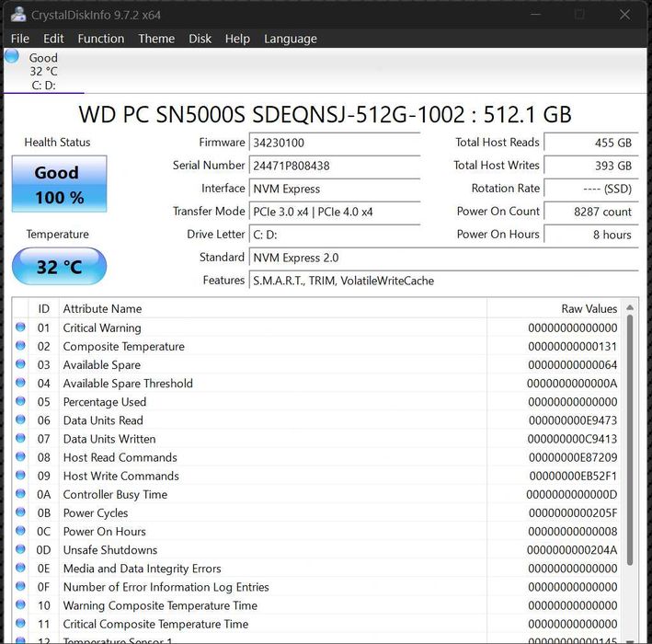Viewport: 652px width, 644px height.
Task: Click status orb for Warning Composite Temperature Time
Action: coord(20,604)
